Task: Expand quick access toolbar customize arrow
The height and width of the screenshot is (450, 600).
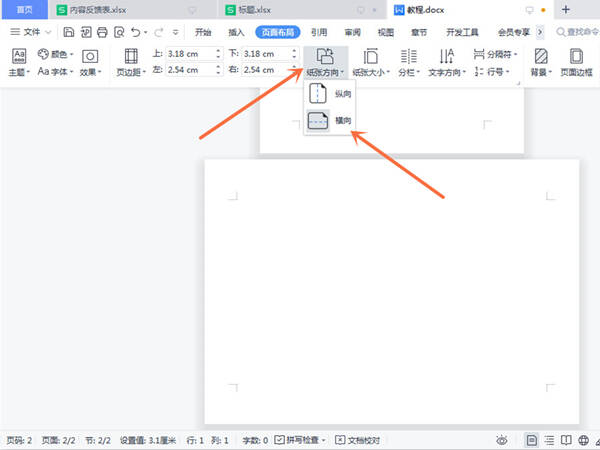Action: (x=175, y=32)
